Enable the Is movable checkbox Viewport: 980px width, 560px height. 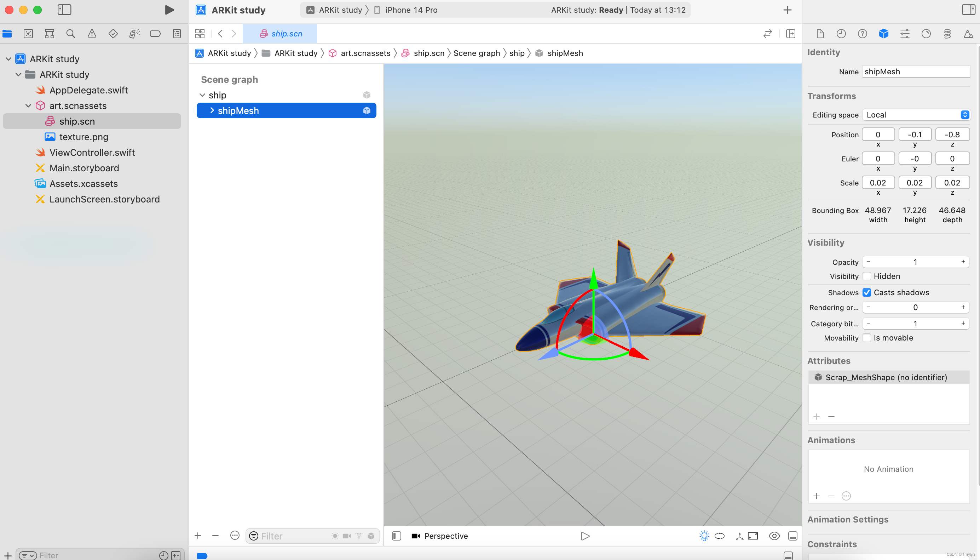click(867, 338)
